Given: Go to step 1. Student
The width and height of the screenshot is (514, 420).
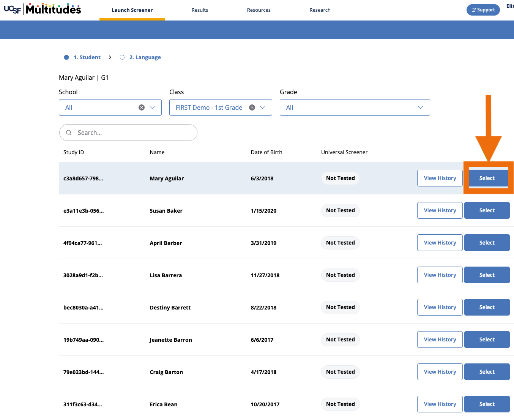Looking at the screenshot, I should 87,57.
